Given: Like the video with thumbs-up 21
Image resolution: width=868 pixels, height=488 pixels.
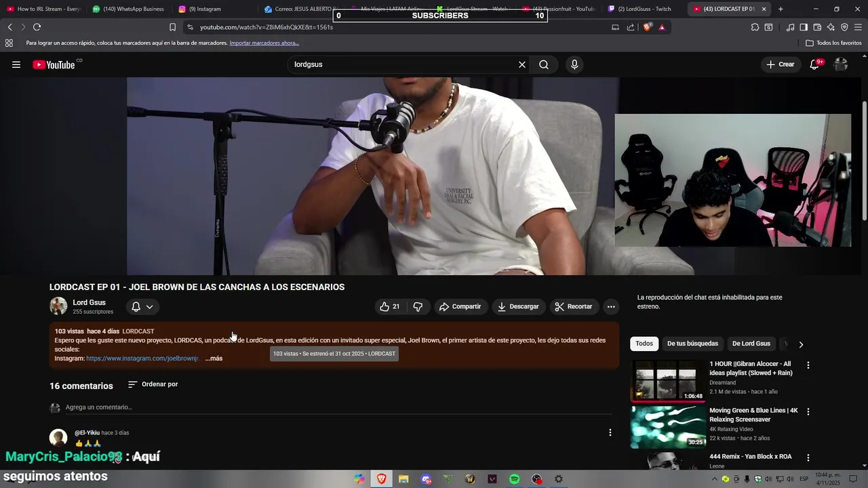Looking at the screenshot, I should point(389,306).
